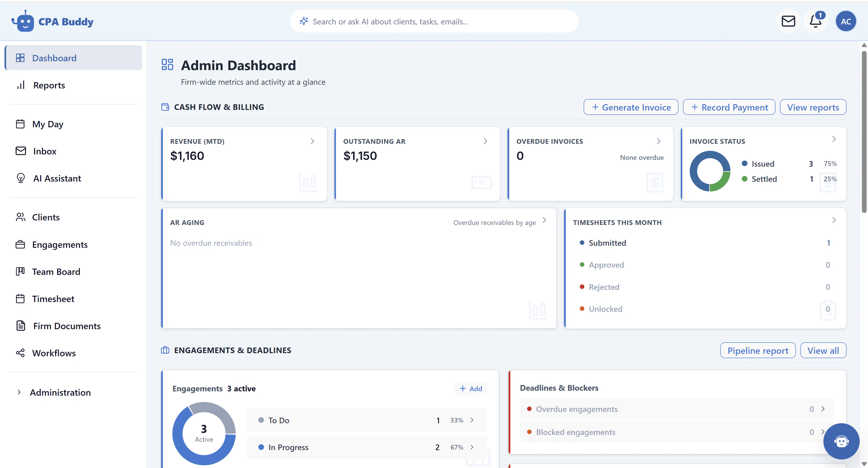Open To Do engagements row chevron

[472, 420]
